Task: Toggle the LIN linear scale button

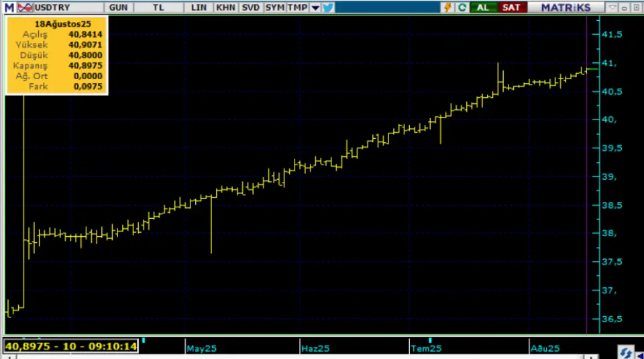Action: click(199, 7)
